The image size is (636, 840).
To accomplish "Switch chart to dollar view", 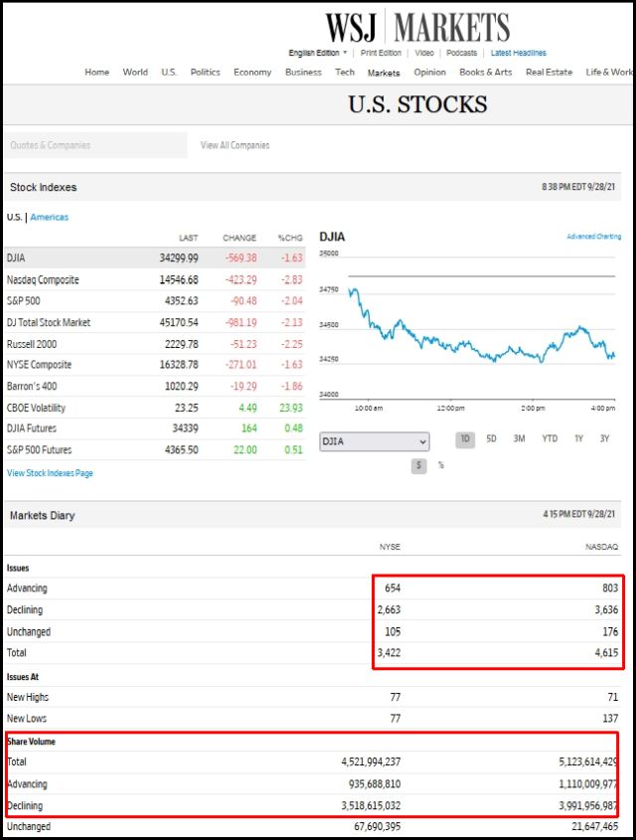I will 419,465.
